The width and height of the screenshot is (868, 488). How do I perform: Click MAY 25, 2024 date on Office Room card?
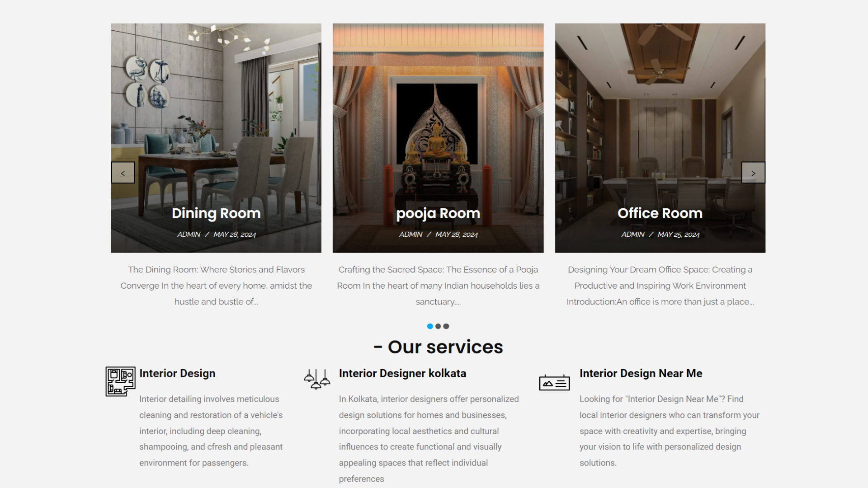click(x=678, y=235)
